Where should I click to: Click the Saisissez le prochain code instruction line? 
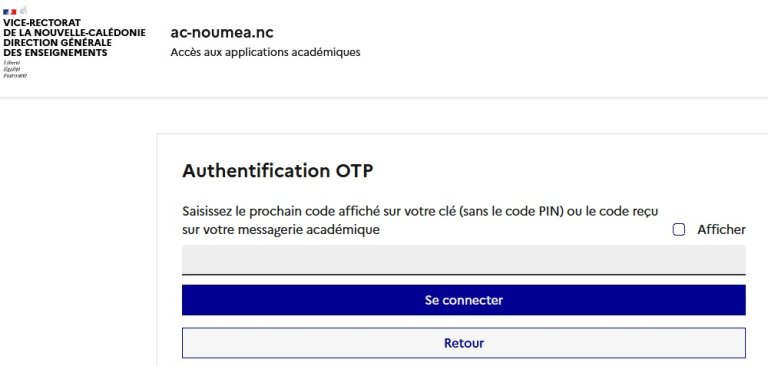[x=420, y=211]
